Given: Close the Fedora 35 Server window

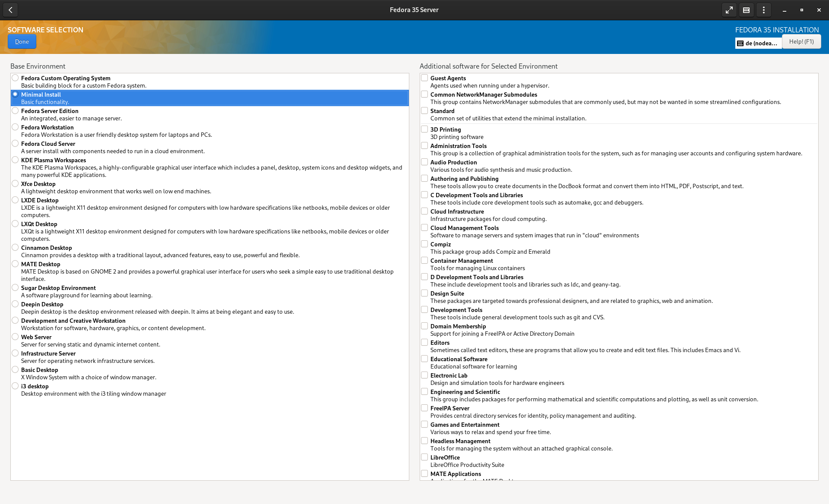Looking at the screenshot, I should pos(819,10).
